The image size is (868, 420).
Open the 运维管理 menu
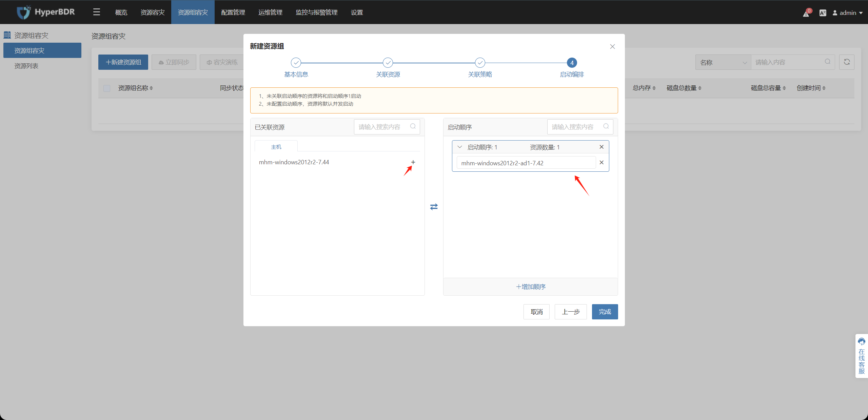point(270,13)
